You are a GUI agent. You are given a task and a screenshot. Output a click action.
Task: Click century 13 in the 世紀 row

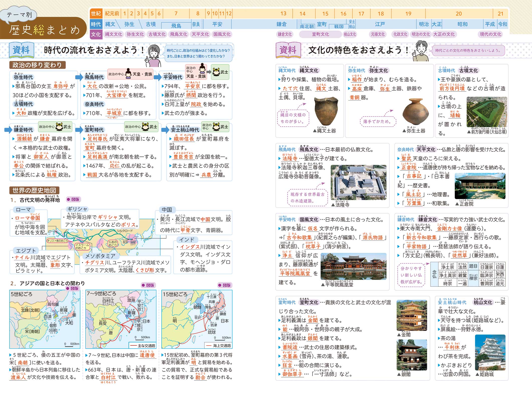coord(283,14)
